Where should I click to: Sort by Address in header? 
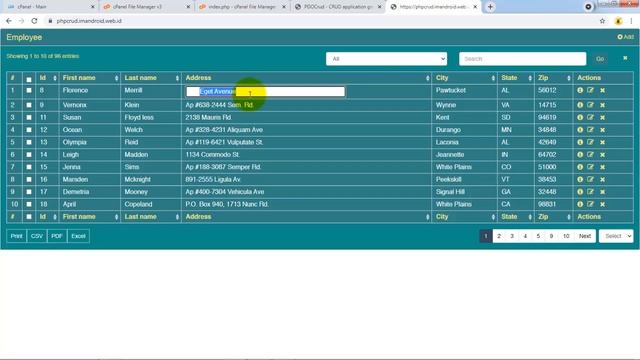click(307, 78)
